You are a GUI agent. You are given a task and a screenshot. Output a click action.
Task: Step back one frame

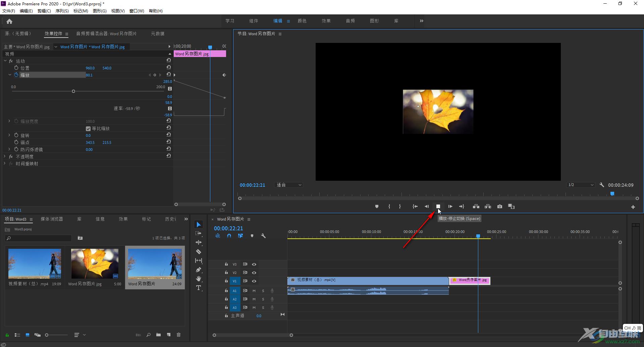coord(427,207)
